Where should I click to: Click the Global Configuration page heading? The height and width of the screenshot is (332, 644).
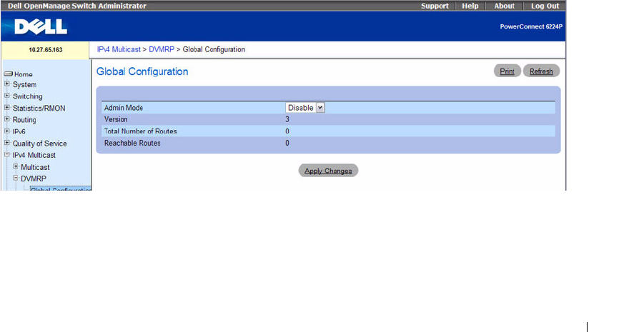click(x=142, y=71)
